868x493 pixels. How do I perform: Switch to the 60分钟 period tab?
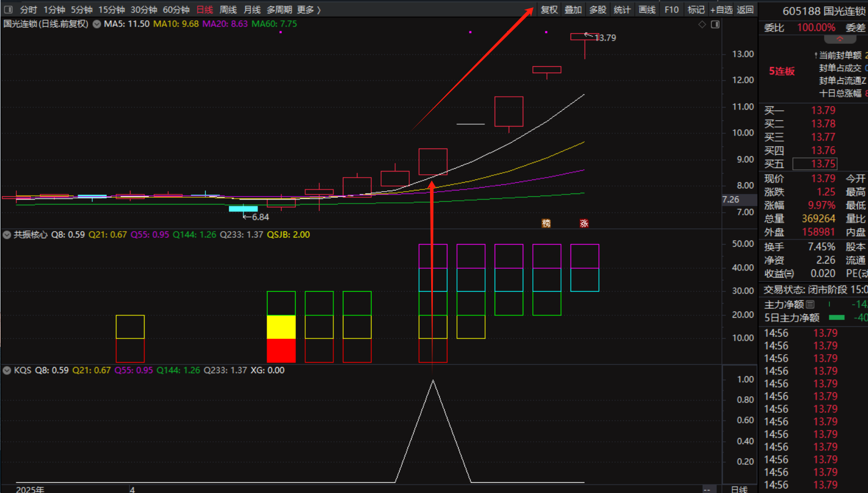176,10
